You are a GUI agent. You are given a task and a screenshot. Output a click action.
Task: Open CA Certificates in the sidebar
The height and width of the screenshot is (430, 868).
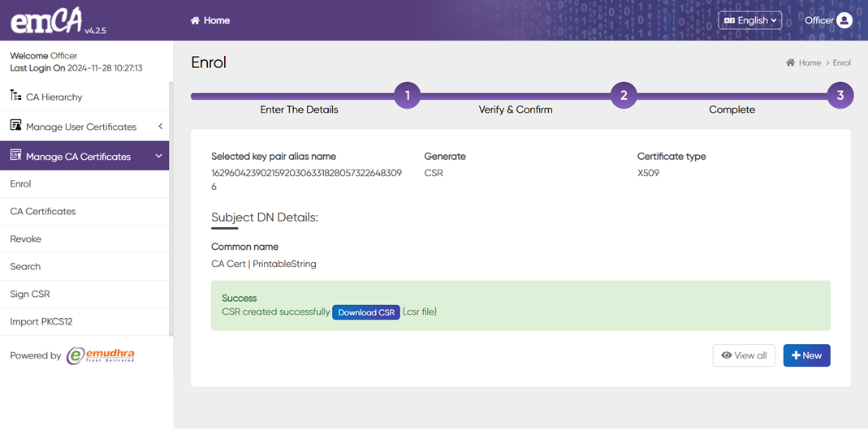(43, 212)
